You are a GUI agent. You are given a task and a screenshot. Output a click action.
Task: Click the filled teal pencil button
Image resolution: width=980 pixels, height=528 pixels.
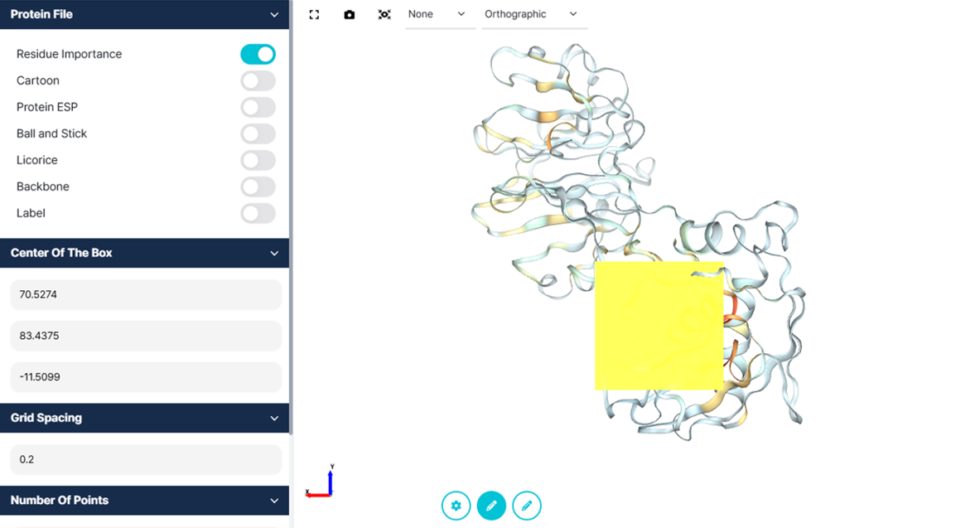[x=491, y=505]
